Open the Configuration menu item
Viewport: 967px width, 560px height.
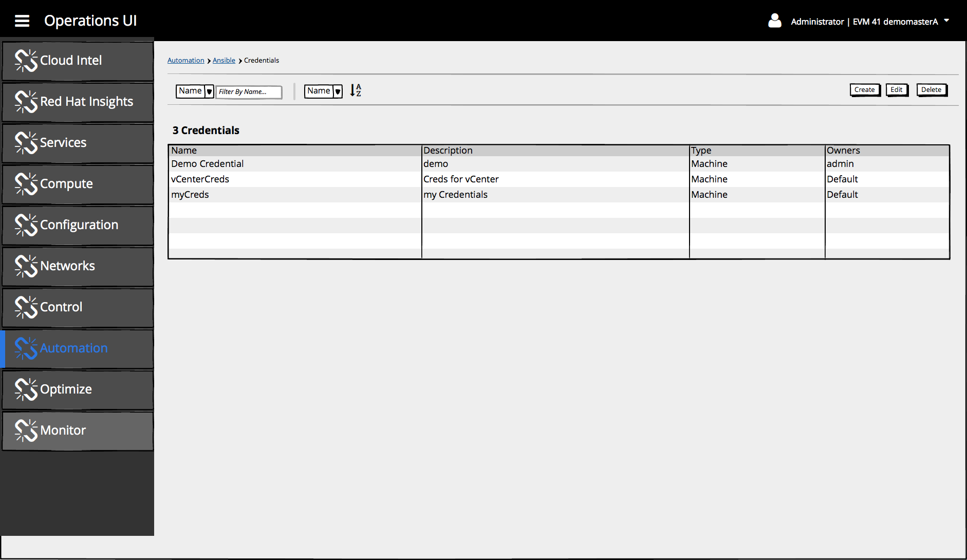click(79, 225)
